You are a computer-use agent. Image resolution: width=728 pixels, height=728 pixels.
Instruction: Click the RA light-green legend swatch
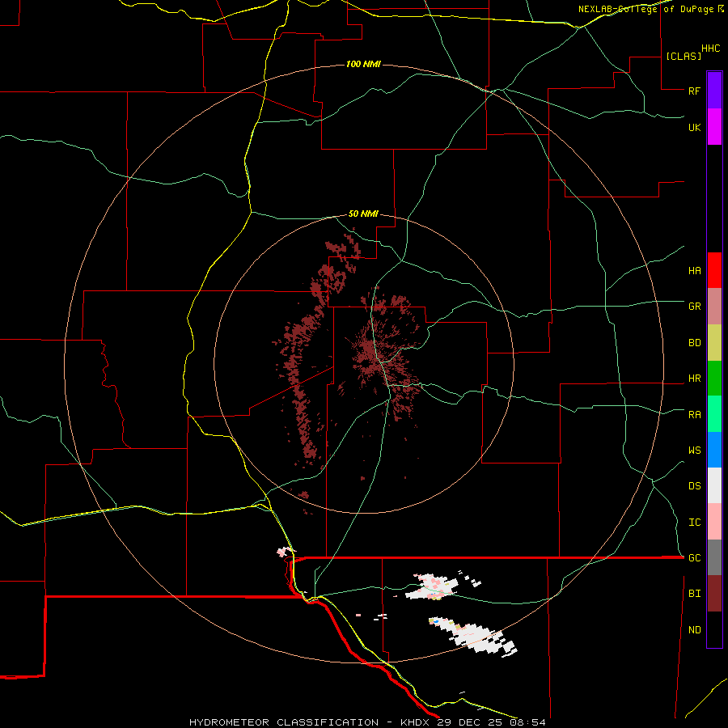(x=714, y=414)
